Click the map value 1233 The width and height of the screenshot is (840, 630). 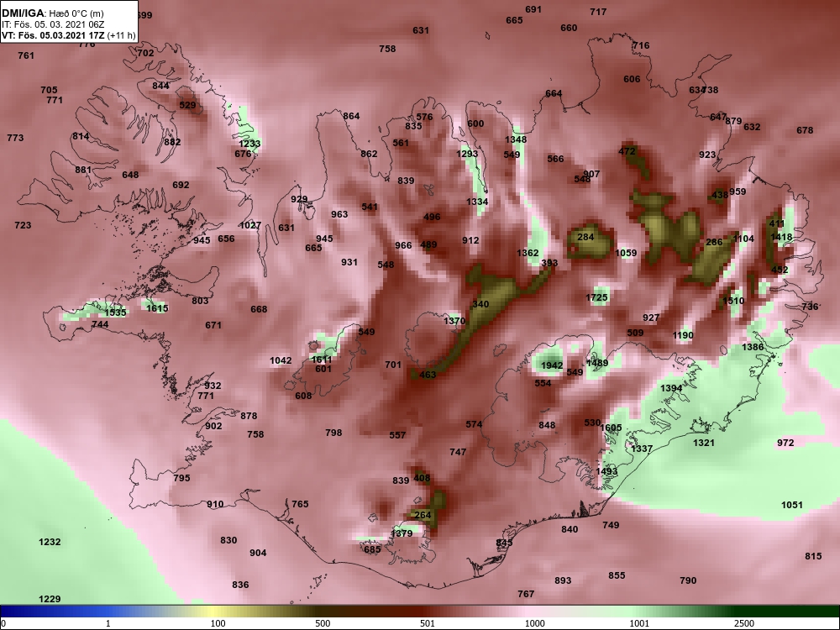[x=249, y=144]
